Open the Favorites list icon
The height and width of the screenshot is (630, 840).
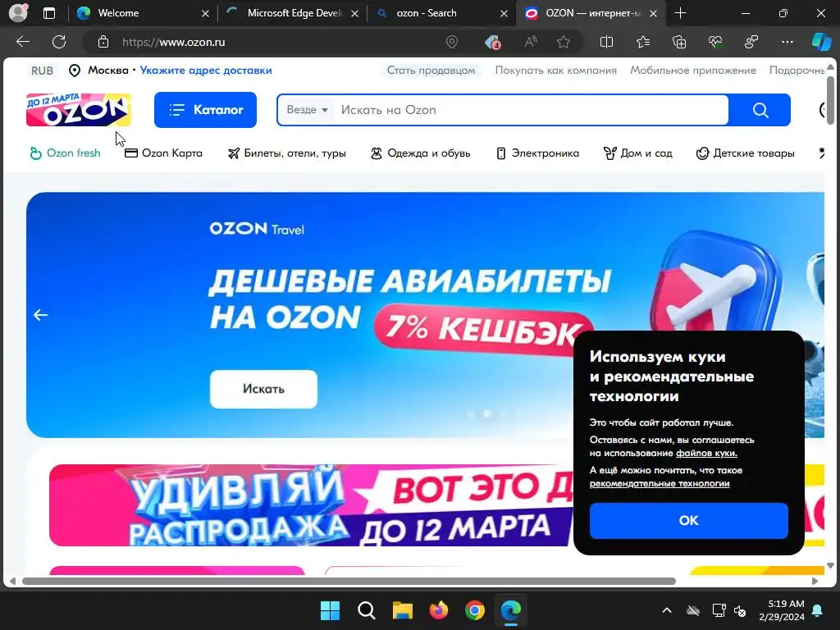[x=643, y=42]
